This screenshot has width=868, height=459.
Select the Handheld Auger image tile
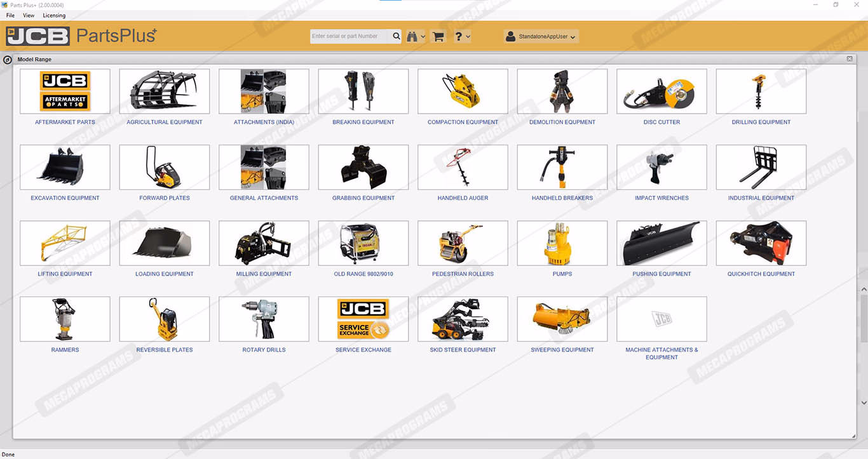pyautogui.click(x=463, y=167)
